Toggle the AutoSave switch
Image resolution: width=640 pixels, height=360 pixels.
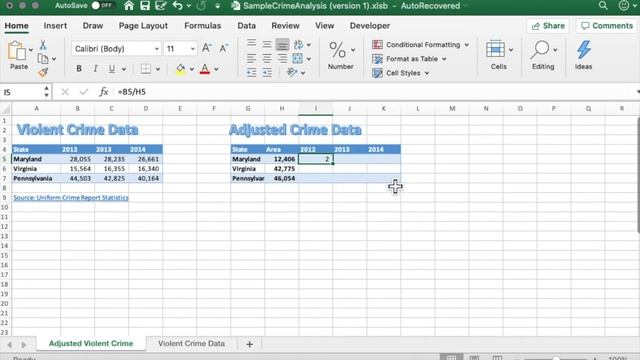coord(102,6)
